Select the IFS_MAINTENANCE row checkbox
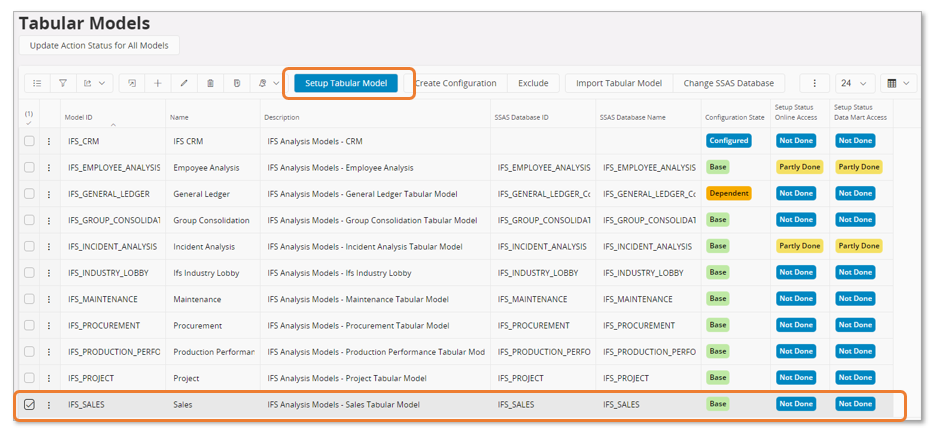Viewport: 931px width, 430px height. 29,299
